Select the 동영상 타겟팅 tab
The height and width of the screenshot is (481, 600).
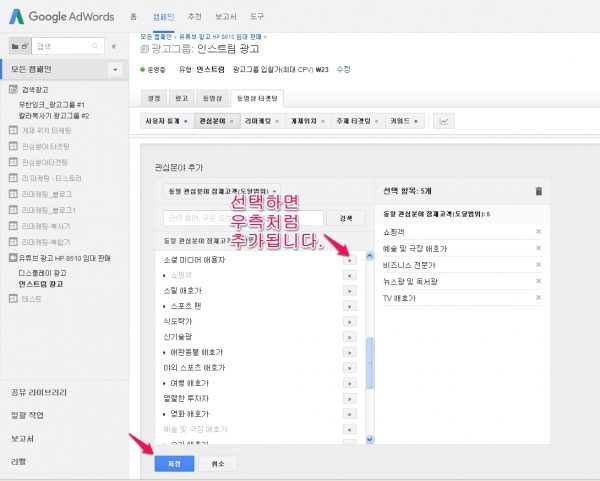(x=257, y=98)
